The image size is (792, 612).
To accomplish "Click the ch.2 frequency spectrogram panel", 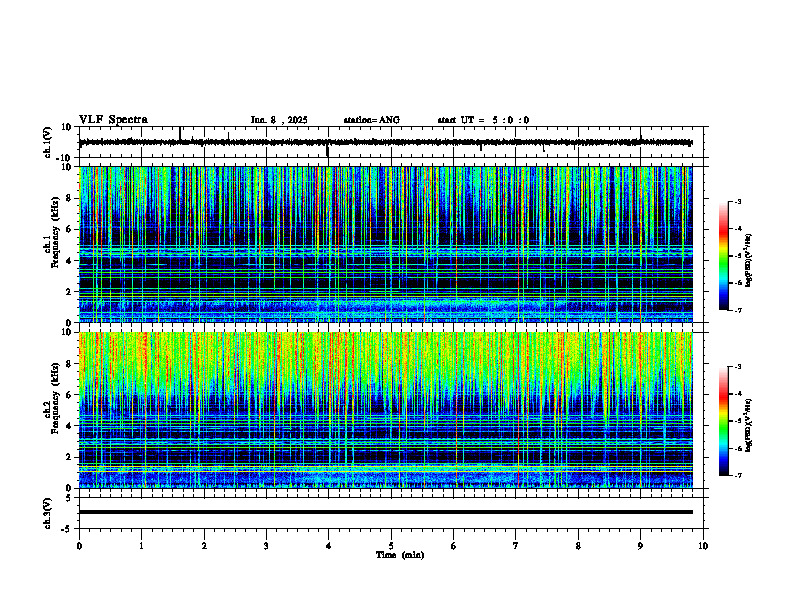I will click(x=385, y=410).
